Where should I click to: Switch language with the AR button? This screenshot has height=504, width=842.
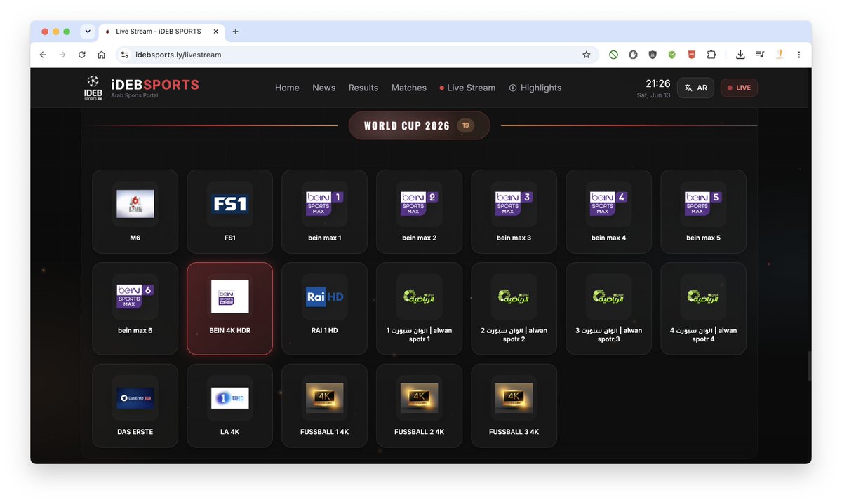(x=695, y=88)
